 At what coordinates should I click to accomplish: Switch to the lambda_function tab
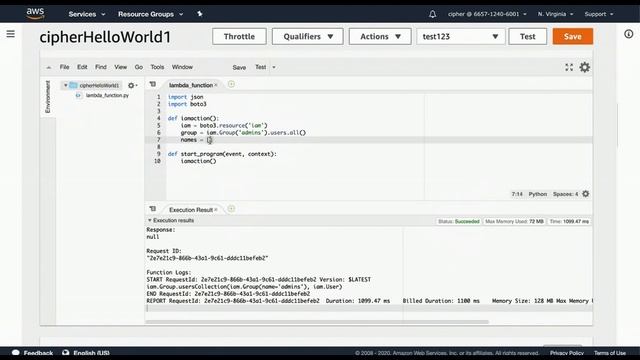(x=191, y=85)
